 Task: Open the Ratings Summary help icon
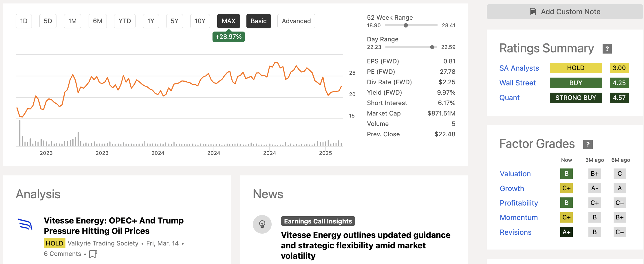[x=607, y=49]
